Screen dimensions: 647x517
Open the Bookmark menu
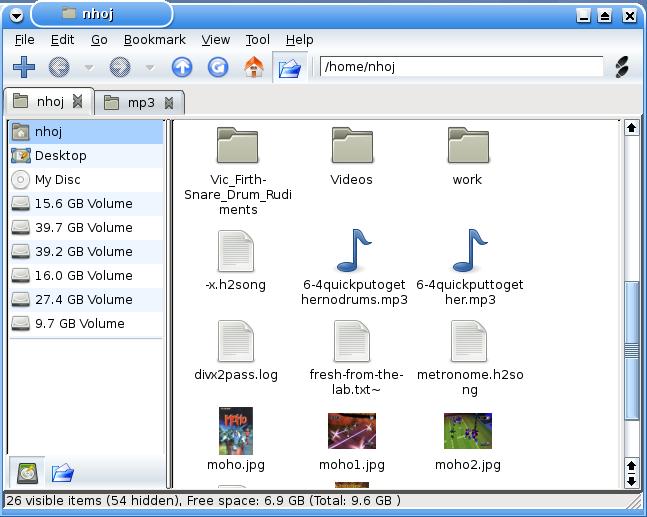(154, 40)
